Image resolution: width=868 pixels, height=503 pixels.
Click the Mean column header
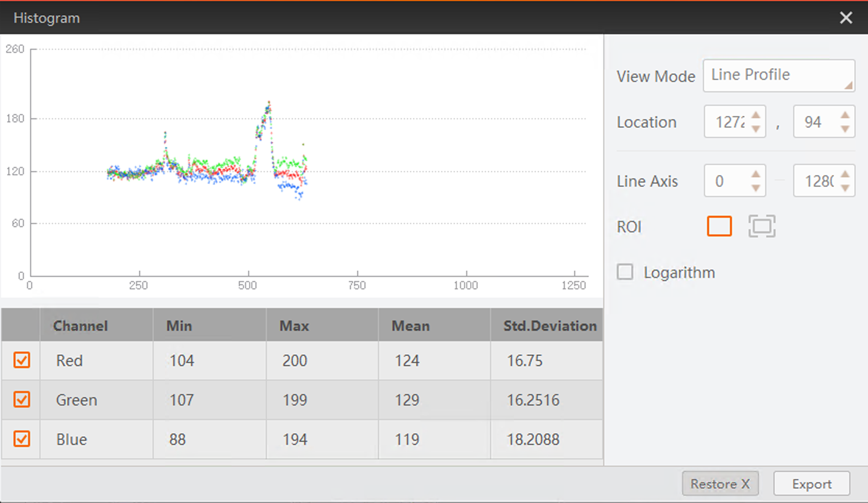click(410, 326)
